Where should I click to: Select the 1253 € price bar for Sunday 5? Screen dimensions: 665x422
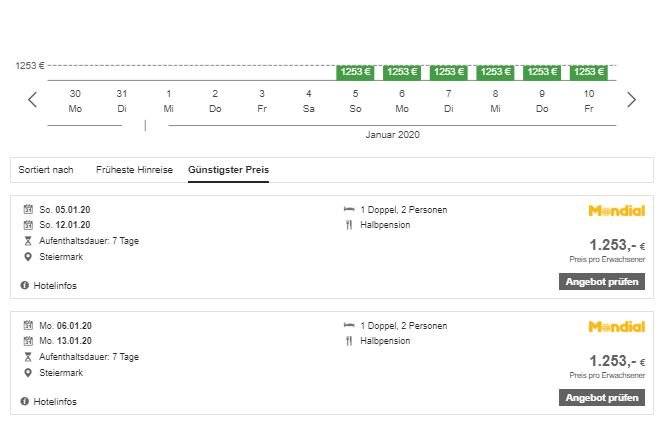click(355, 72)
